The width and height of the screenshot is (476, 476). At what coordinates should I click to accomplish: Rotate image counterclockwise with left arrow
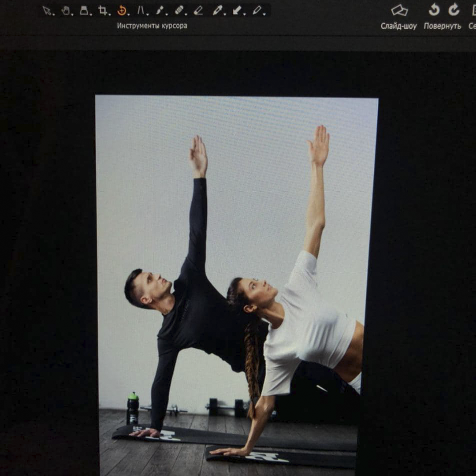(434, 10)
